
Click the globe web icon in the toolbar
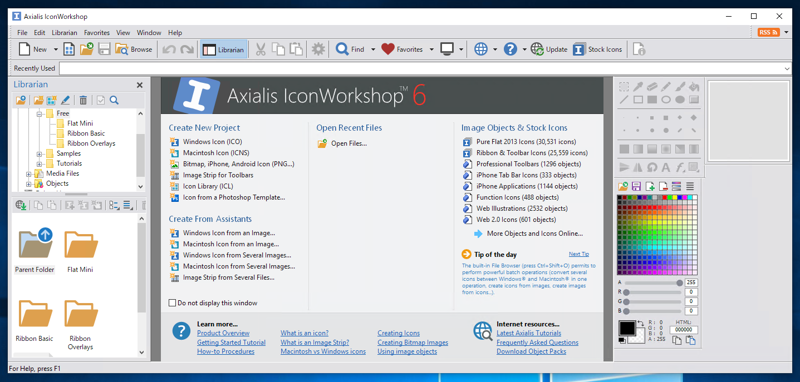(481, 49)
